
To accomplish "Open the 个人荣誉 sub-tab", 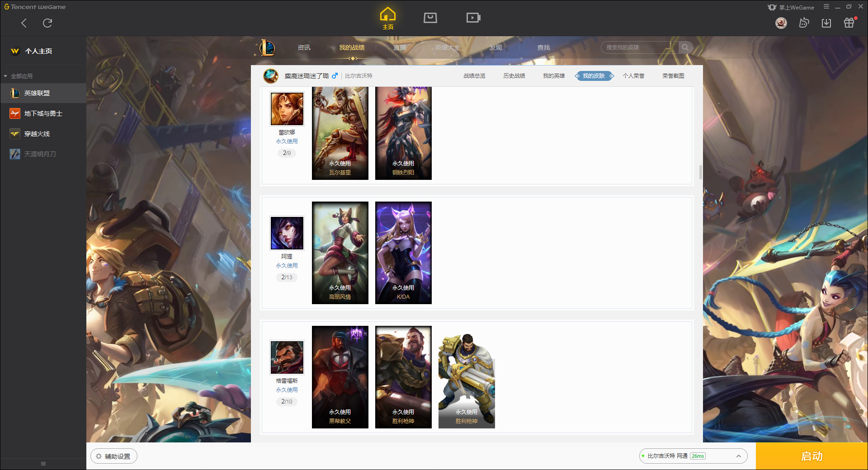I will (x=633, y=76).
